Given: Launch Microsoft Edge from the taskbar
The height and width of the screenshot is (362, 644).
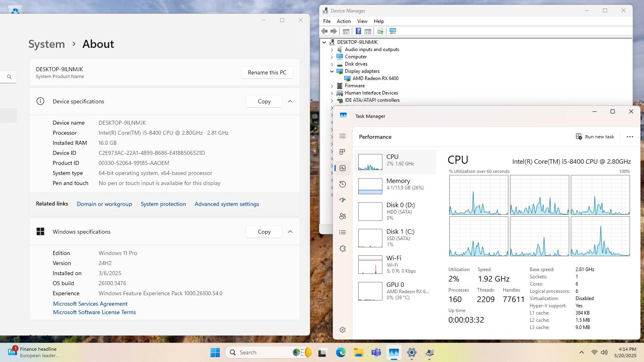Looking at the screenshot, I should tap(341, 352).
